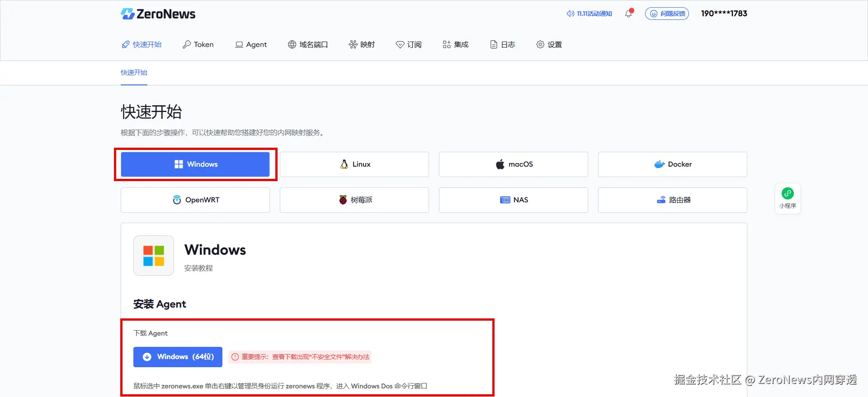Select the Windows platform button
868x397 pixels.
click(x=195, y=164)
